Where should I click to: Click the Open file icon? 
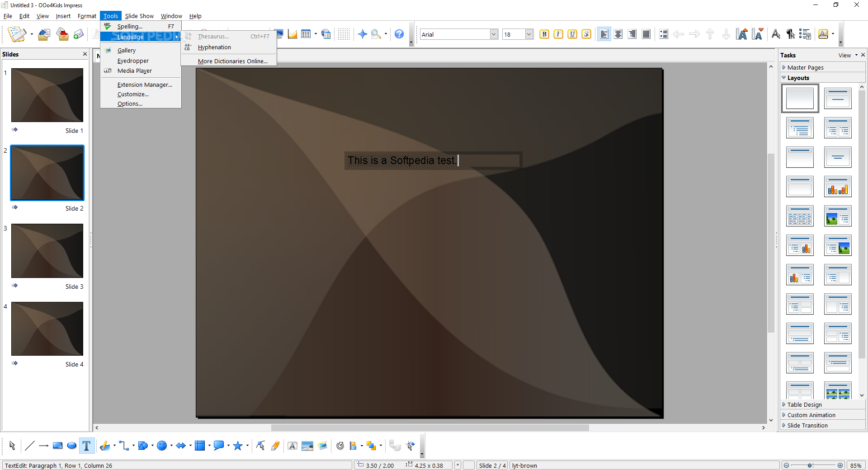(x=44, y=34)
